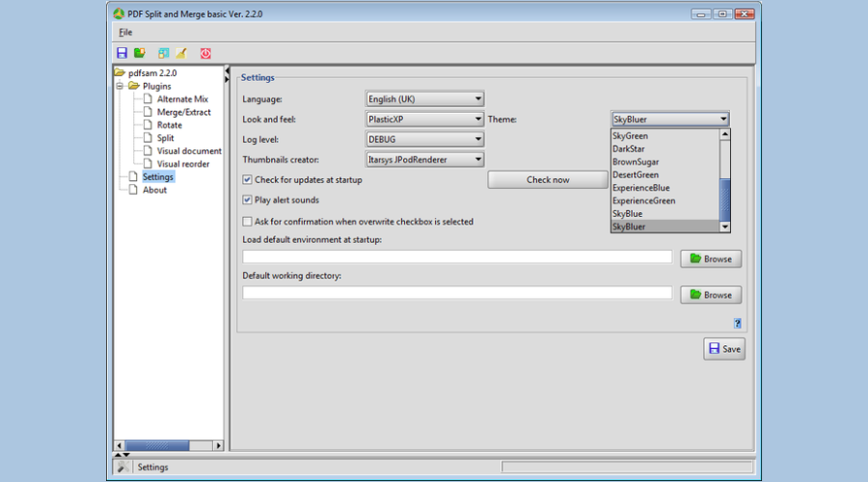Click the pdfsam 2.2.0 root folder icon
868x482 pixels.
(x=120, y=72)
